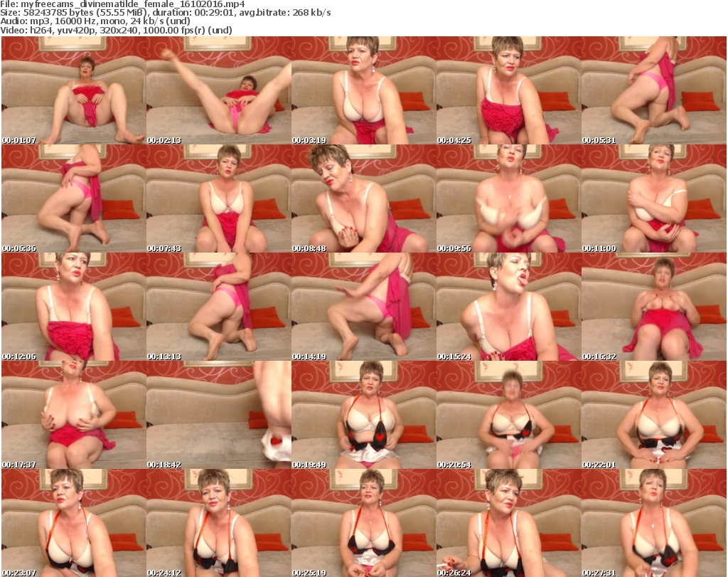The image size is (728, 577).
Task: Open the frame stamped 00:06:36
Action: click(x=73, y=198)
